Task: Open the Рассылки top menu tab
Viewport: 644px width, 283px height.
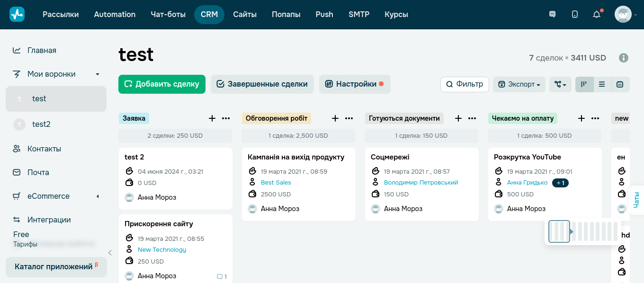Action: tap(61, 14)
